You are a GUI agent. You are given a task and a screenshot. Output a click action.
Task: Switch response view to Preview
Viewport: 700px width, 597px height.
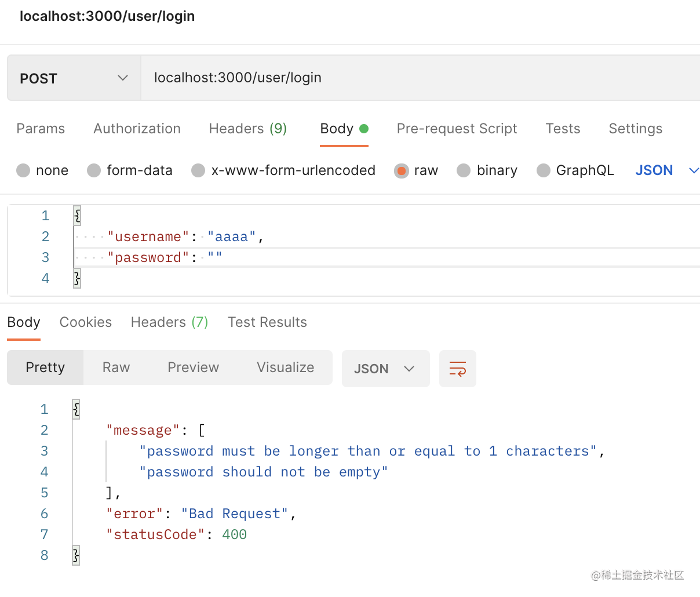[193, 367]
